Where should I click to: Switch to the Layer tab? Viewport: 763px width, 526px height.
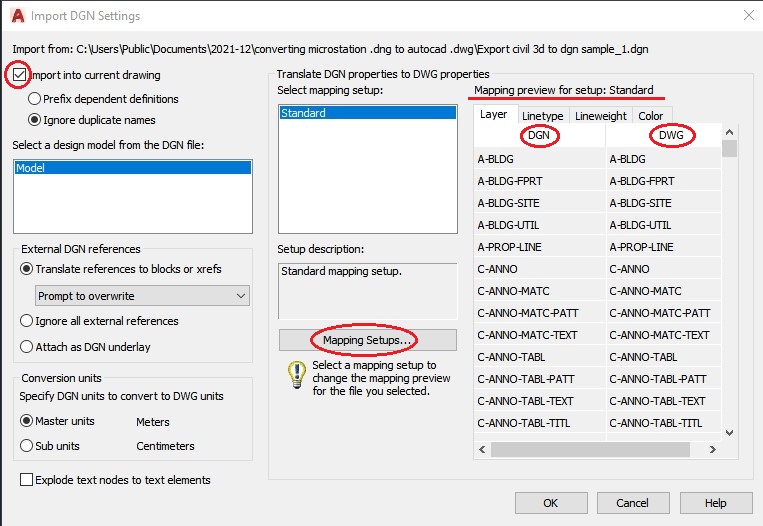pyautogui.click(x=493, y=114)
